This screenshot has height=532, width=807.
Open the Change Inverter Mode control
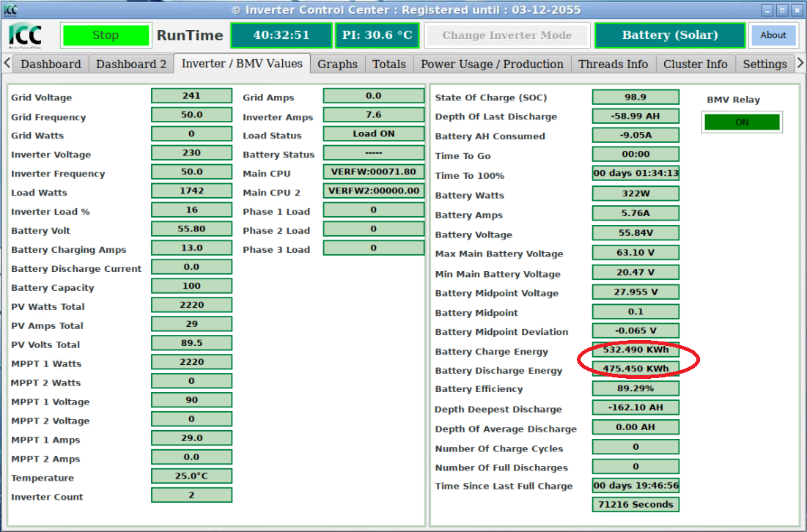pos(506,35)
